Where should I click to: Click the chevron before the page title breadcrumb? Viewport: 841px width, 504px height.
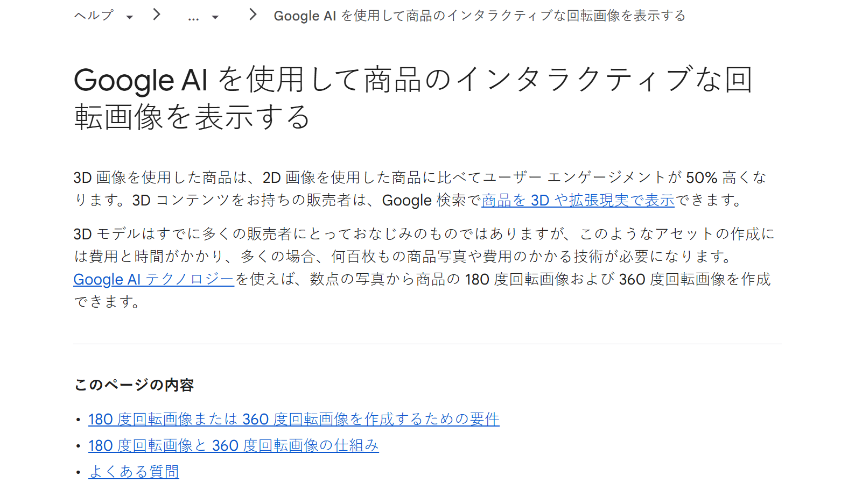[x=253, y=15]
